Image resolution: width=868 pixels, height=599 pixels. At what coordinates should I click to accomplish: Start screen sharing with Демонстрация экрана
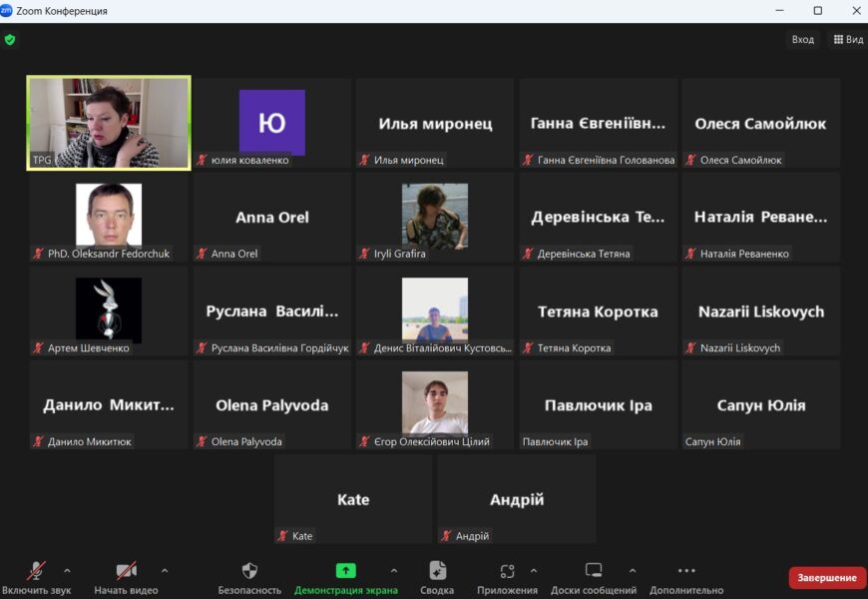pyautogui.click(x=345, y=577)
